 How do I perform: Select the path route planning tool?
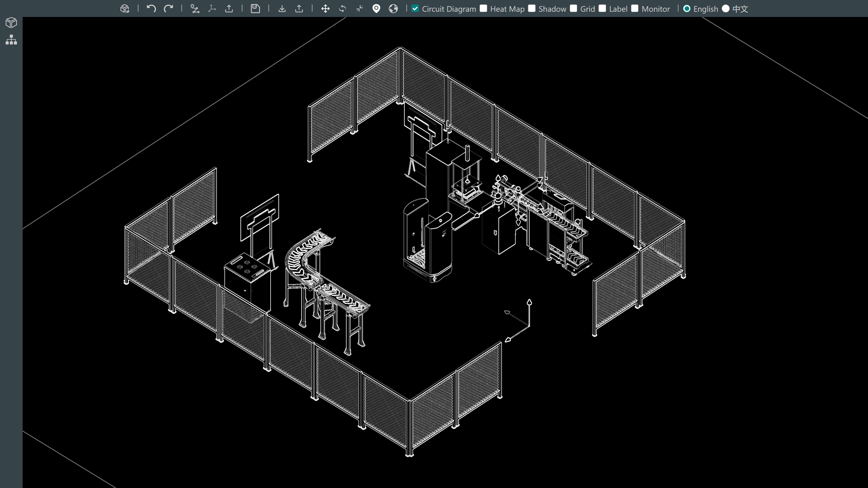click(195, 9)
